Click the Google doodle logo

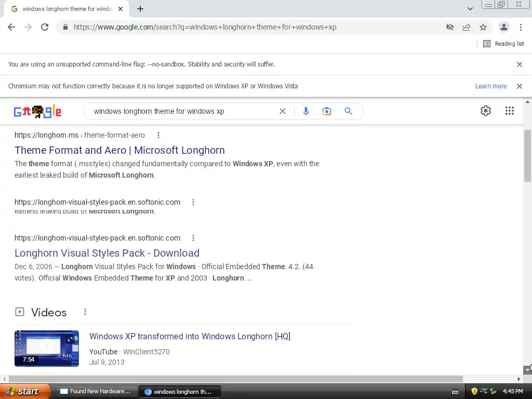37,111
